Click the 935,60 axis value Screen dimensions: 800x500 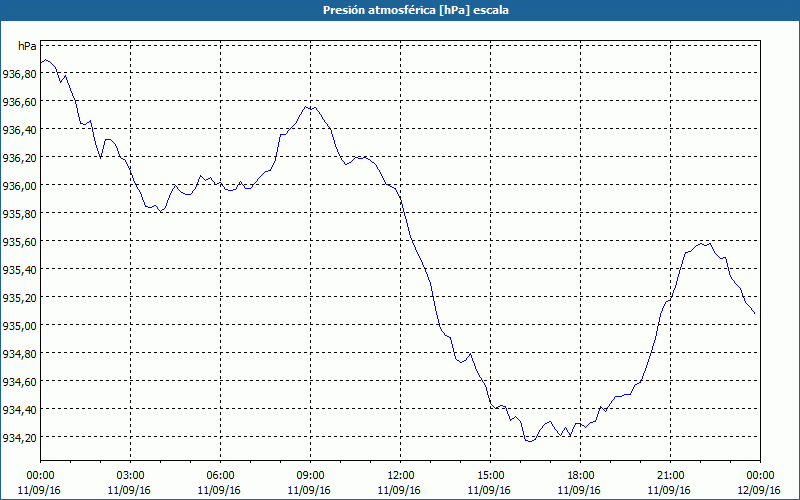pos(19,242)
